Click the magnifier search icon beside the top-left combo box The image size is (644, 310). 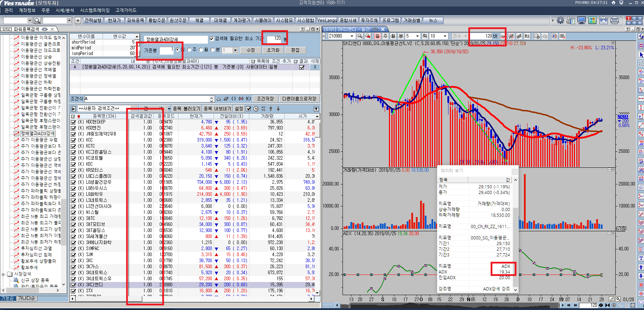pyautogui.click(x=37, y=21)
